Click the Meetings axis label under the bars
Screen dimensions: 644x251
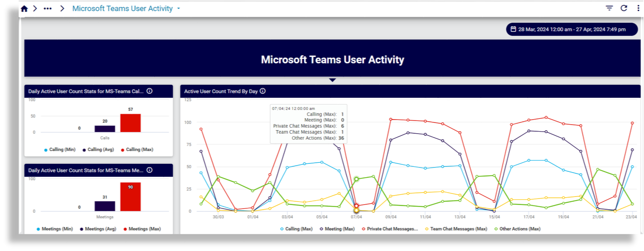[105, 217]
